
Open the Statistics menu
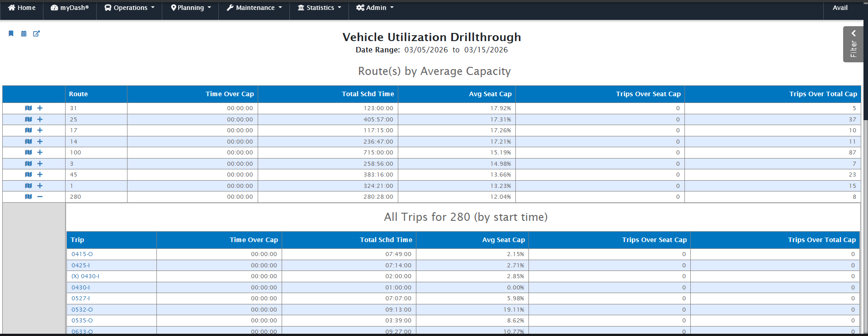(x=320, y=8)
